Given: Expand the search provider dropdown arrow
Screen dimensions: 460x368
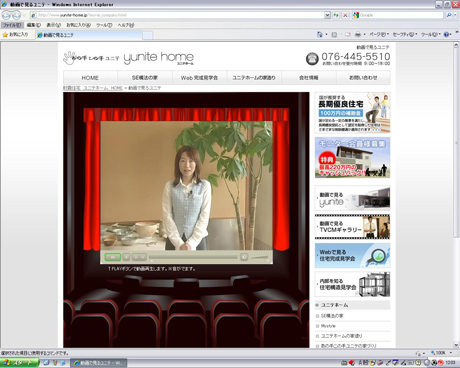Looking at the screenshot, I should click(x=455, y=15).
